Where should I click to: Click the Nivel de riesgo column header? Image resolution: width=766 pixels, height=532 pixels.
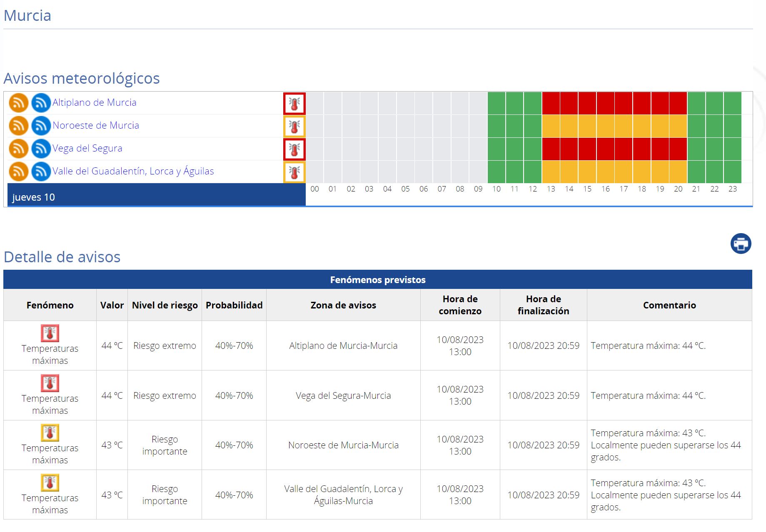pyautogui.click(x=165, y=305)
